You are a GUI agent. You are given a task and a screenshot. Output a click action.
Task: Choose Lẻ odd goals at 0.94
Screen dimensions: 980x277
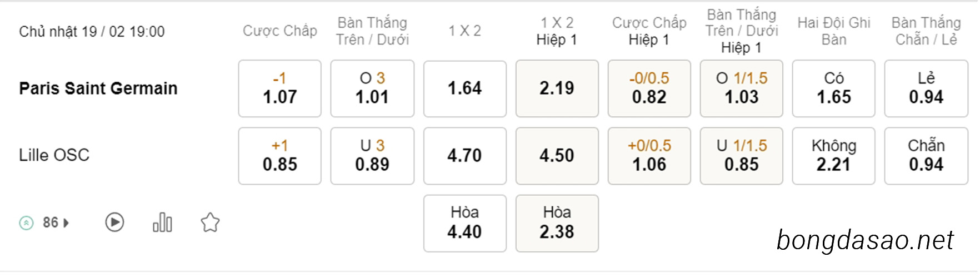(x=926, y=88)
